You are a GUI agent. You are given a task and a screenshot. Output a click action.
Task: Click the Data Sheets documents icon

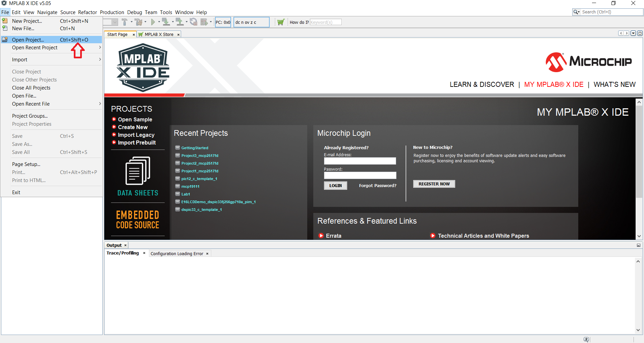coord(138,171)
